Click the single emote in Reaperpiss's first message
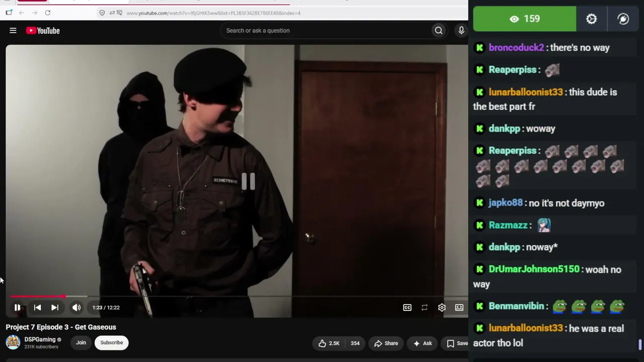 [x=552, y=70]
